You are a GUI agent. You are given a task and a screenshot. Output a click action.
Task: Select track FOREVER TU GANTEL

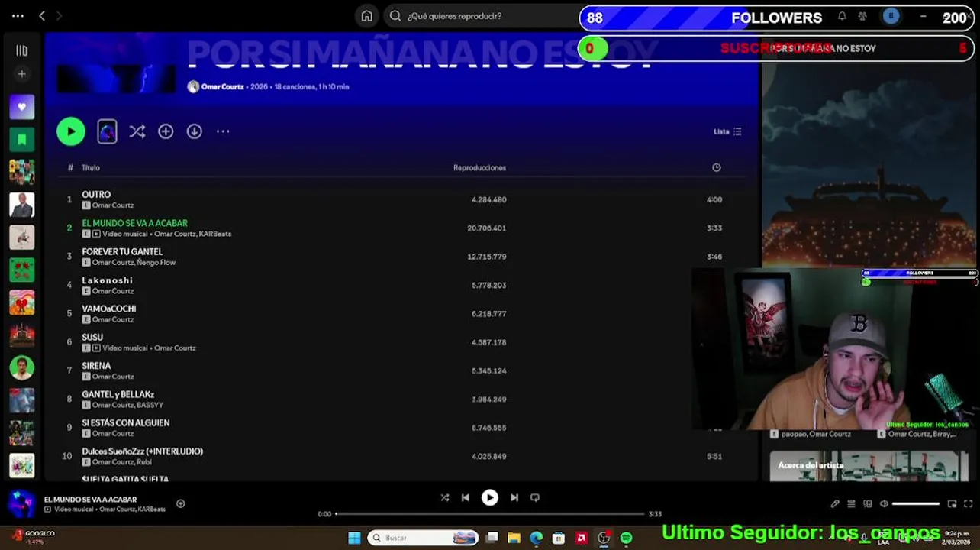pyautogui.click(x=122, y=251)
